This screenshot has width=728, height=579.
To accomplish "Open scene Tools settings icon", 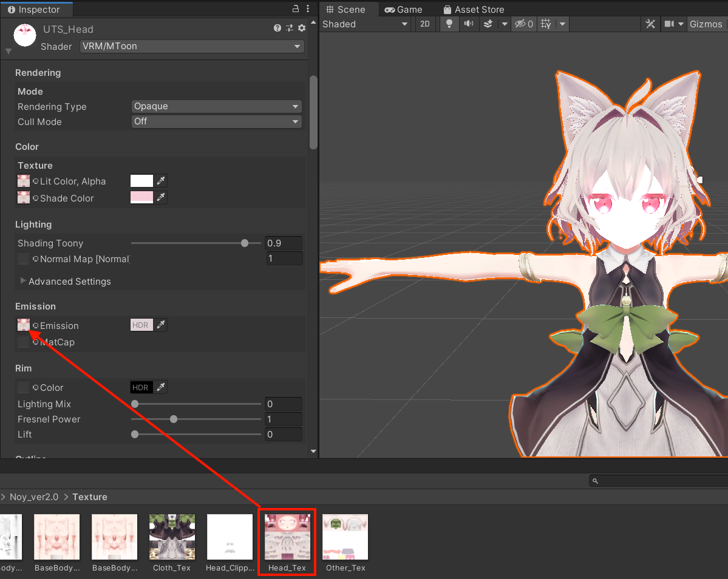I will click(x=650, y=24).
